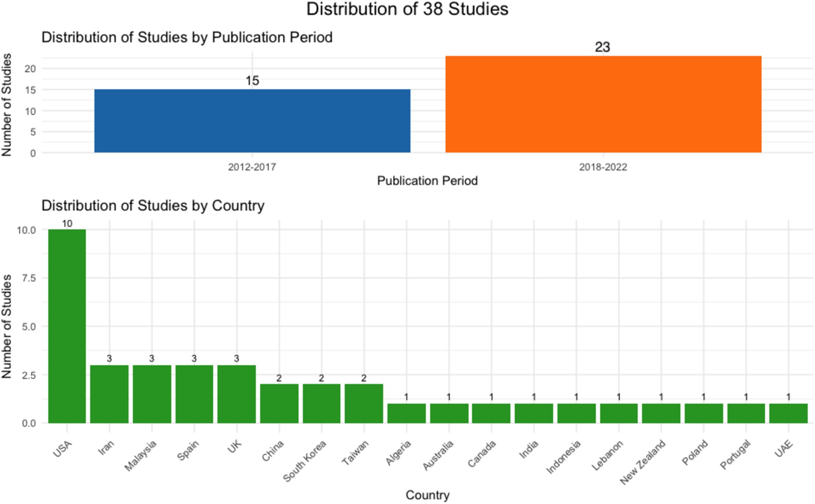This screenshot has height=504, width=815.
Task: Click the Spain bar
Action: coord(194,394)
